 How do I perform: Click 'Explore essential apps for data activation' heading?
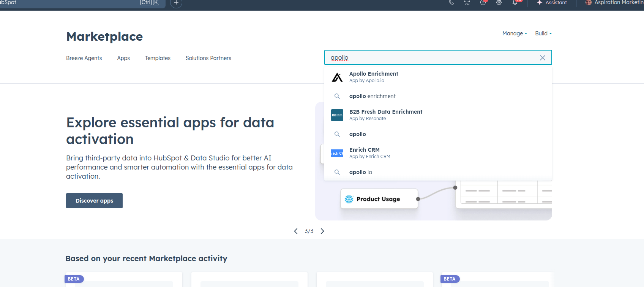[x=170, y=131]
